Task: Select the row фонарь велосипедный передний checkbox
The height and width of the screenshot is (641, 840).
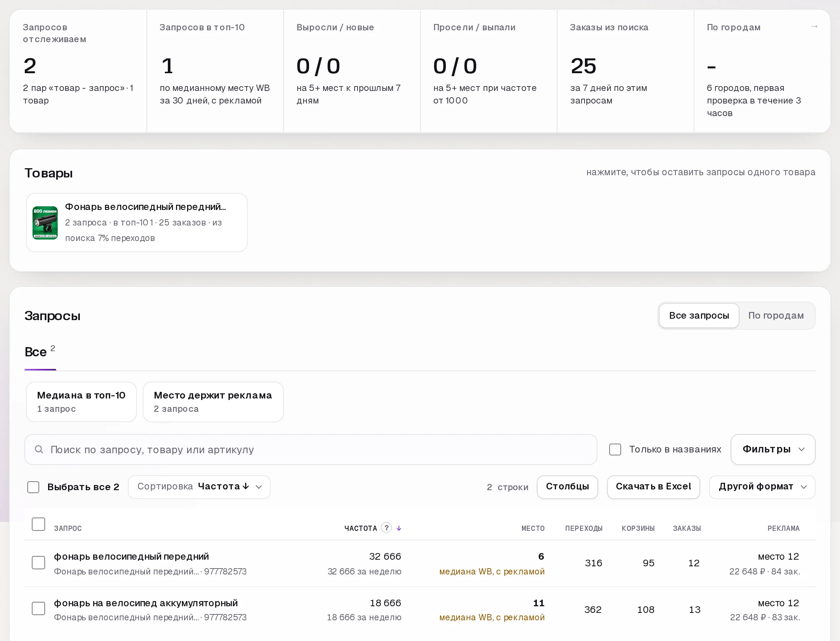Action: click(38, 563)
